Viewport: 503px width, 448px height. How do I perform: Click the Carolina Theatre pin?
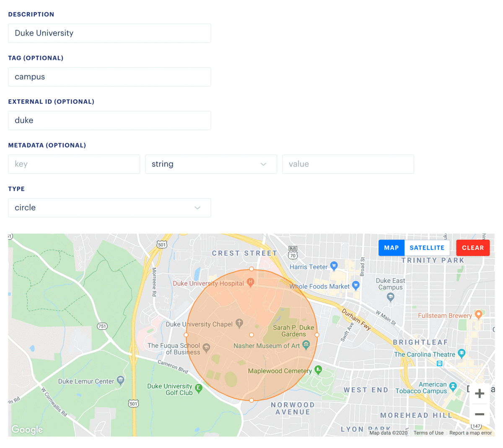tap(462, 353)
